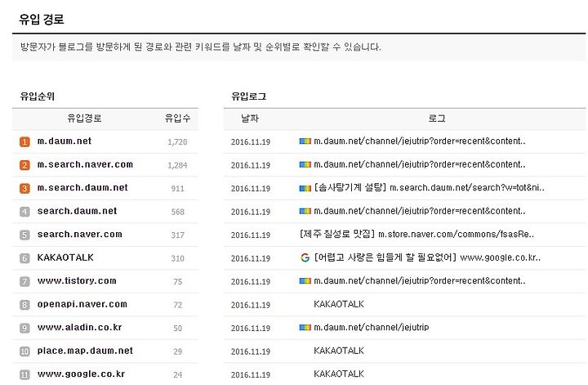
Task: Click the visit count 911
Action: pos(177,188)
